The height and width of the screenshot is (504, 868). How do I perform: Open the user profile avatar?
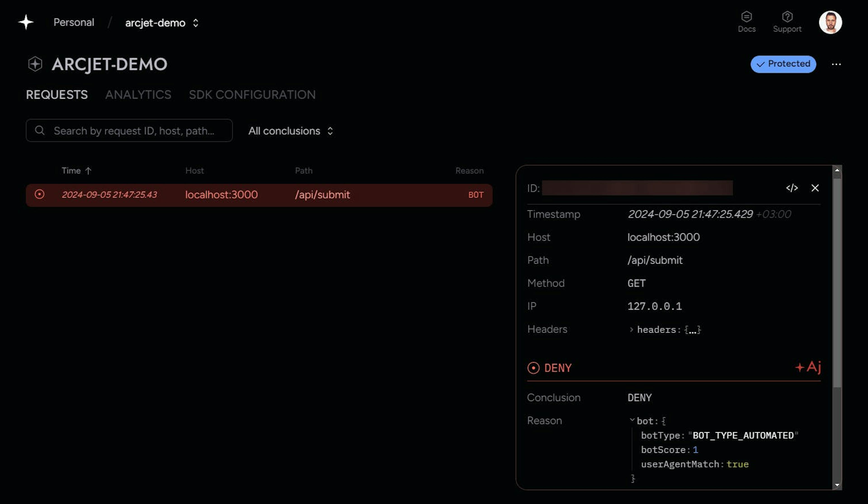[x=830, y=22]
